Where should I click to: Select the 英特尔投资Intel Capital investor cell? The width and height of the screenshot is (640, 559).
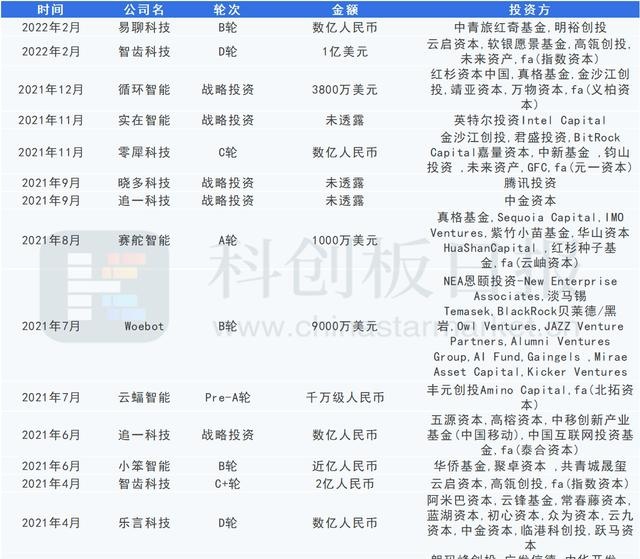pos(529,120)
